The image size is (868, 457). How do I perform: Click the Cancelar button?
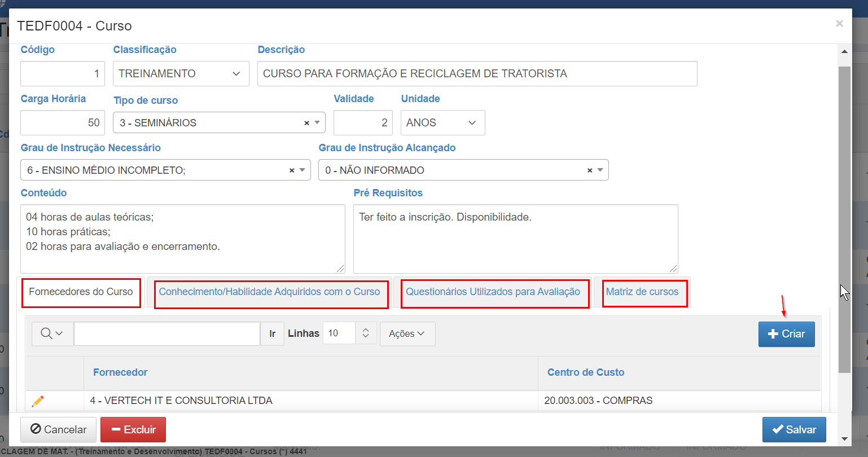[59, 429]
